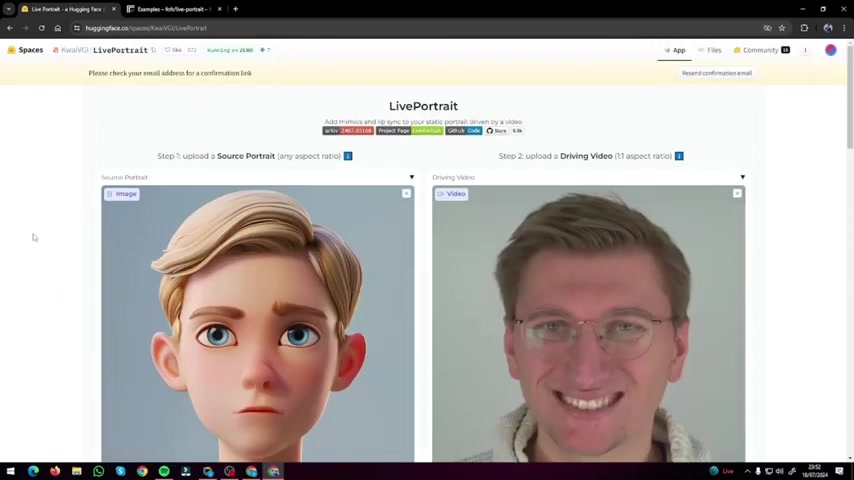Screen dimensions: 854x480
Task: Close the Examples fofr/live-portrait browser tab
Action: click(219, 9)
